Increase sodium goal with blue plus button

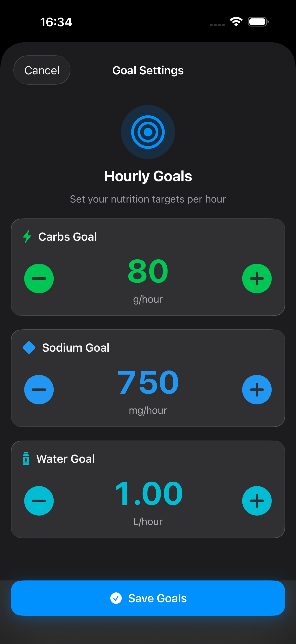coord(257,390)
